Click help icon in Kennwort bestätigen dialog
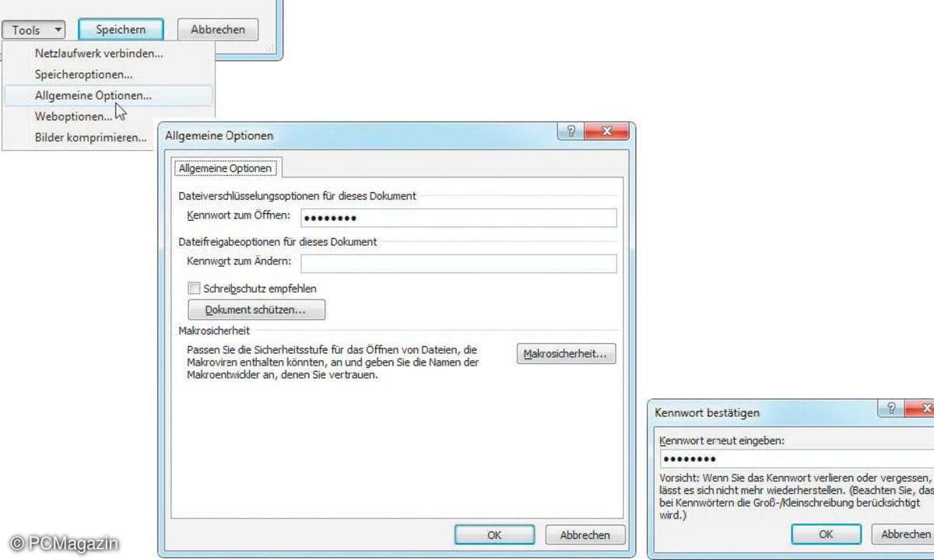The height and width of the screenshot is (560, 934). point(890,410)
